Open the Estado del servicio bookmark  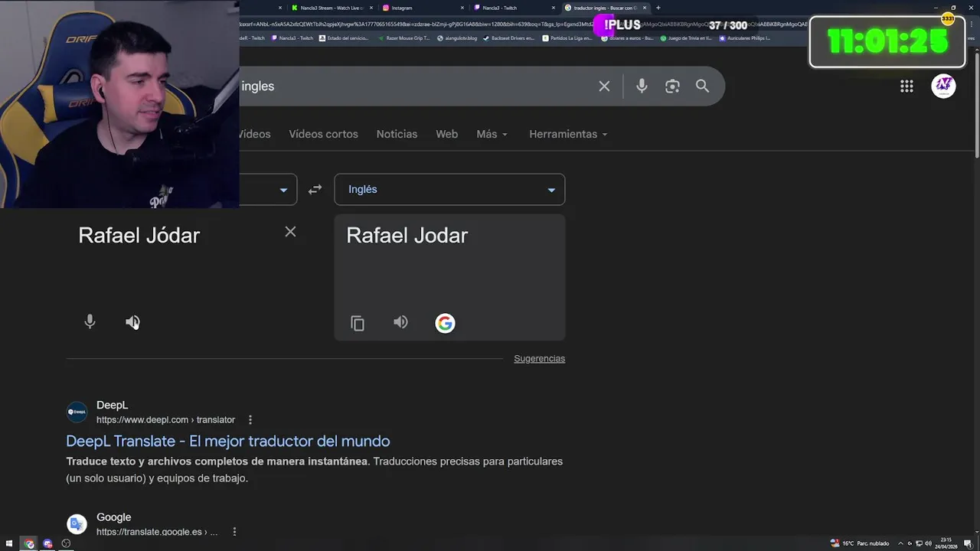(344, 37)
